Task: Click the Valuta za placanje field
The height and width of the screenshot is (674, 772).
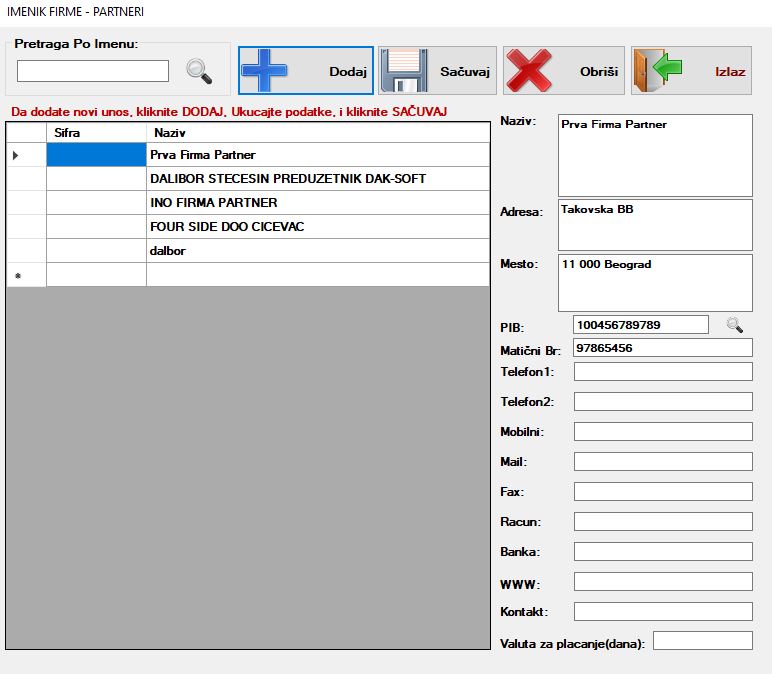Action: point(702,641)
